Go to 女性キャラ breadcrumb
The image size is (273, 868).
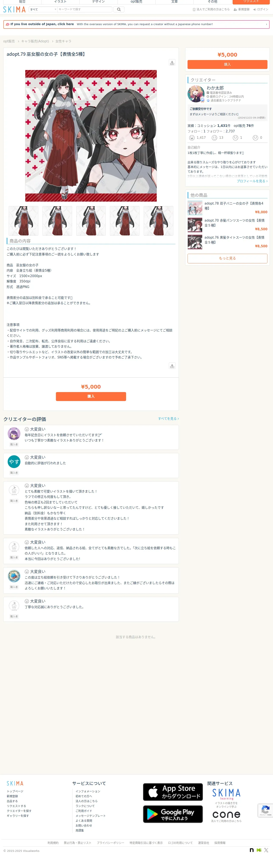pyautogui.click(x=63, y=41)
